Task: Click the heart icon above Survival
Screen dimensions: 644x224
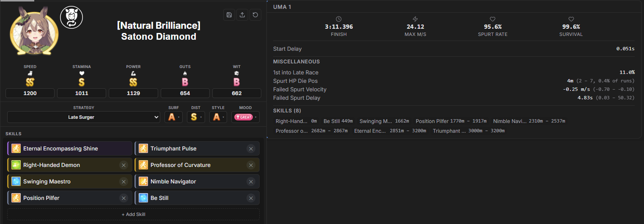Action: coord(571,19)
